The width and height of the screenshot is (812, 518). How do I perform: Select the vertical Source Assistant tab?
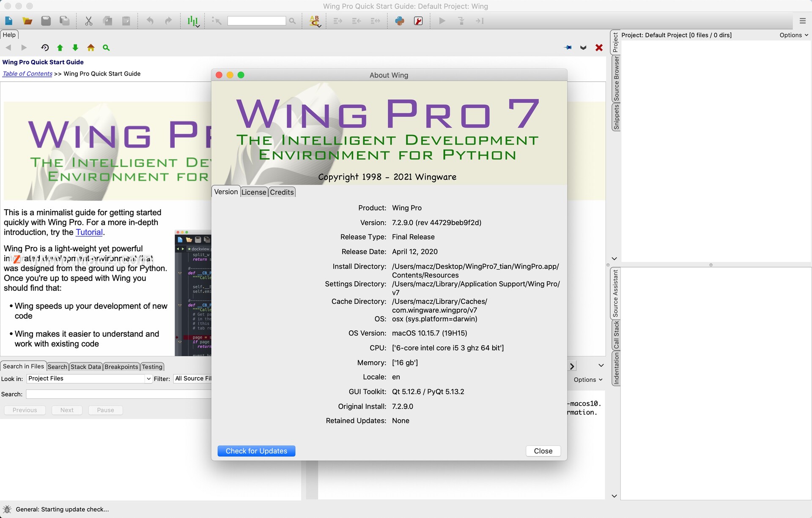point(616,294)
